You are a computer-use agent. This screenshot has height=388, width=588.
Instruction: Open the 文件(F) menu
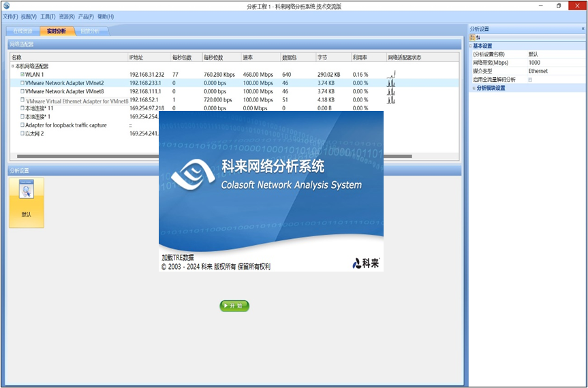10,16
